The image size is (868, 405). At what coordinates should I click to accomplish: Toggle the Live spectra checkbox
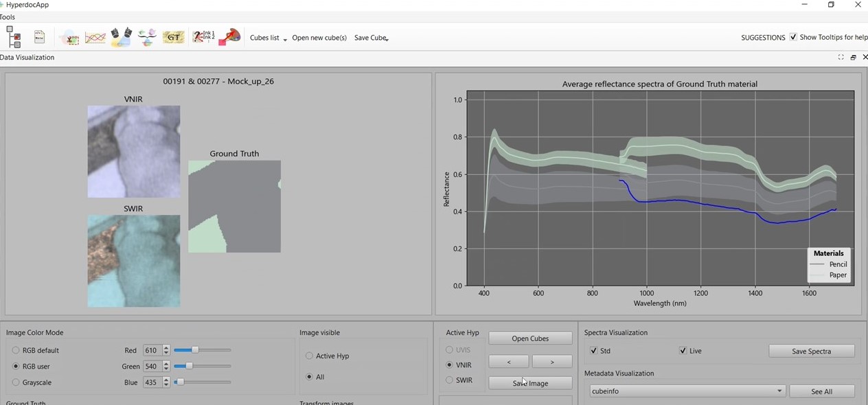point(683,351)
